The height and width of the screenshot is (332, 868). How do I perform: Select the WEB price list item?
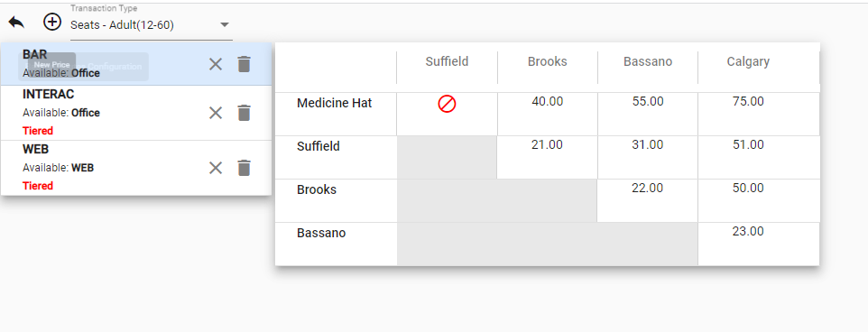[x=136, y=168]
